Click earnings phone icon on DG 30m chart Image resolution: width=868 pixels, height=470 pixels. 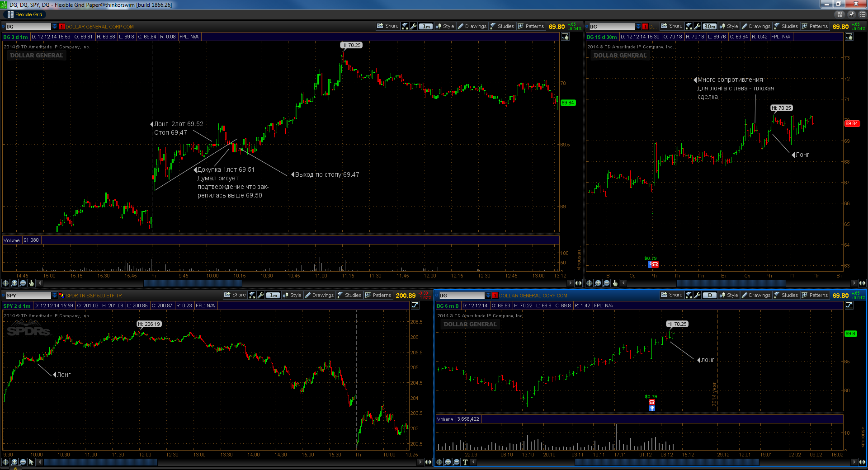[655, 264]
